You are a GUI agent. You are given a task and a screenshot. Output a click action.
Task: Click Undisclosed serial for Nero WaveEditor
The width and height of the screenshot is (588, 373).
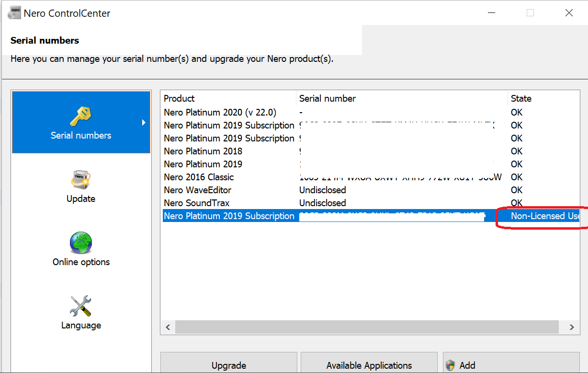point(322,190)
